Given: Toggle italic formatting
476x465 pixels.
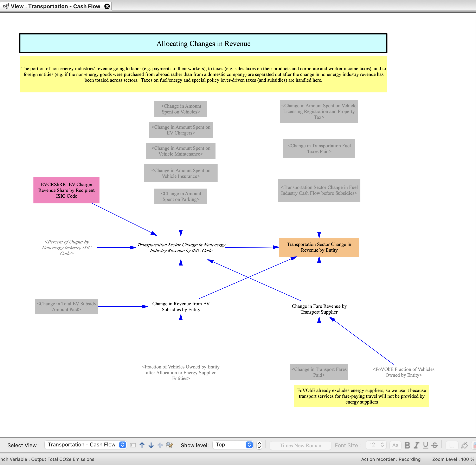Looking at the screenshot, I should click(x=416, y=445).
